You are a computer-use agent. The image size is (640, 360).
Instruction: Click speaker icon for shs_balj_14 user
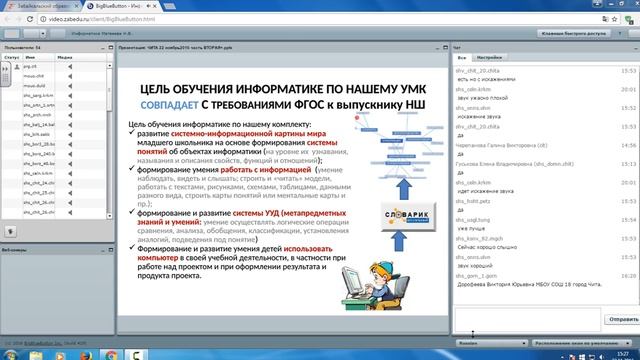tap(70, 125)
